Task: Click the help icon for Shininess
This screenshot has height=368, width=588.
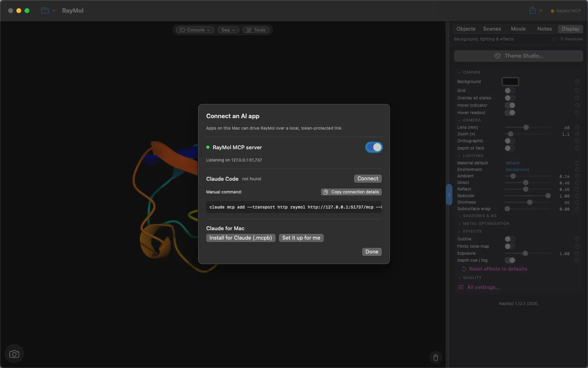Action: (577, 202)
